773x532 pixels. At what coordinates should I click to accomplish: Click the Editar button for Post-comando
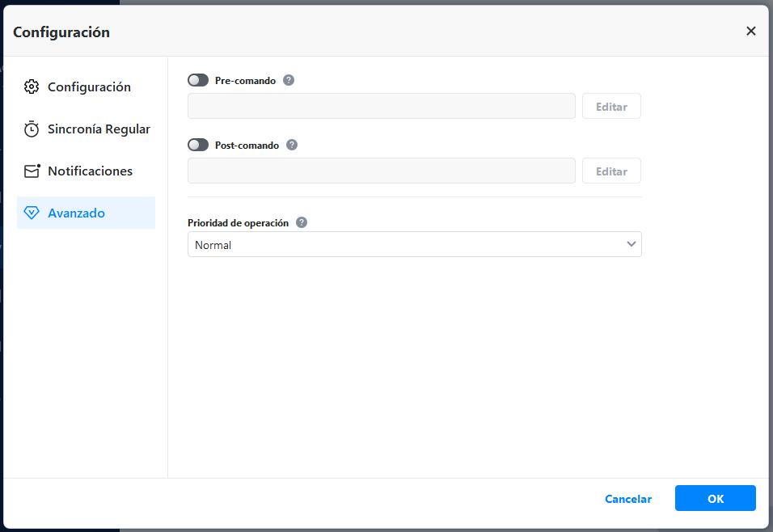611,171
